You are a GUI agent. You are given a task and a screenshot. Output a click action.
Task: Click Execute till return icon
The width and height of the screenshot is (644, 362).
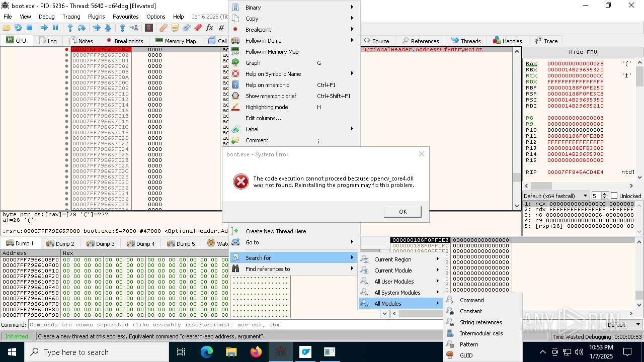122,28
